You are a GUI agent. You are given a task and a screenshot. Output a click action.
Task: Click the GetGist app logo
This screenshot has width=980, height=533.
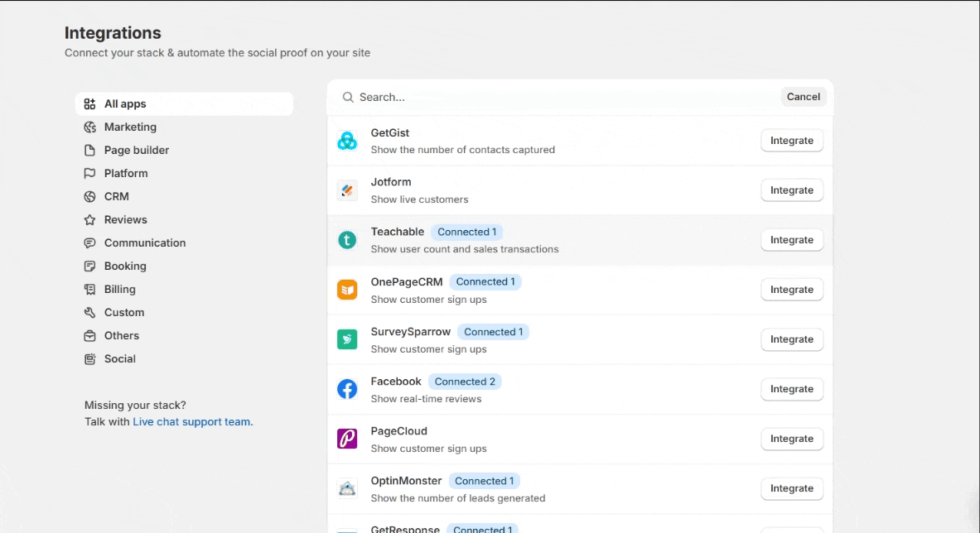(x=347, y=141)
